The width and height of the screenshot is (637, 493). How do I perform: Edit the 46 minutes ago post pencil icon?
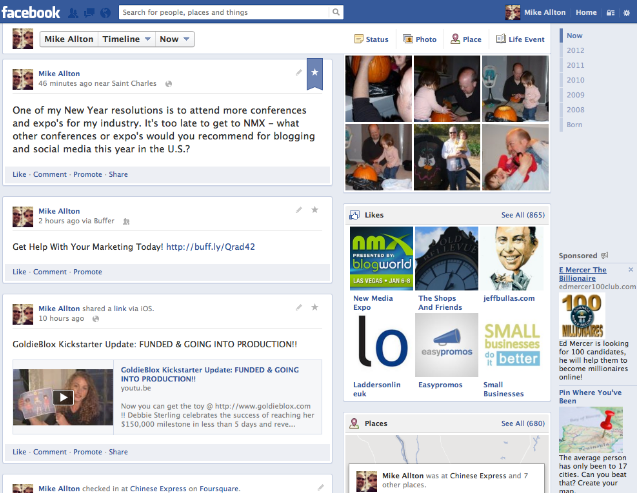coord(299,72)
